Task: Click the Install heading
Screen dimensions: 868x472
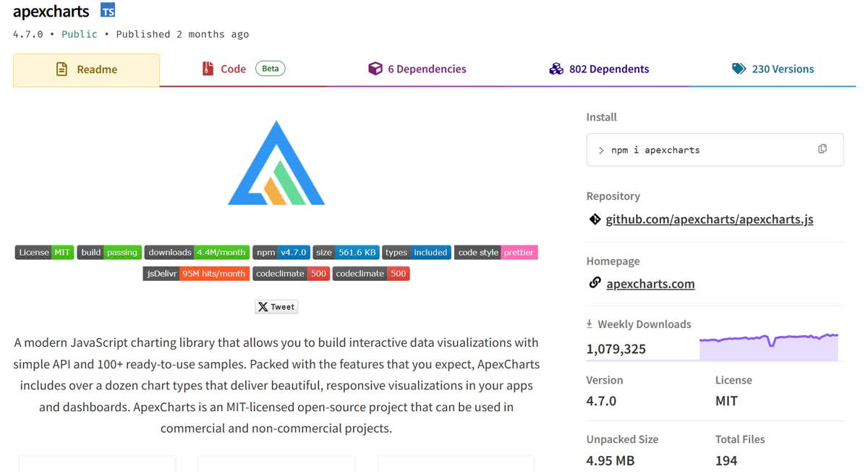Action: (602, 117)
